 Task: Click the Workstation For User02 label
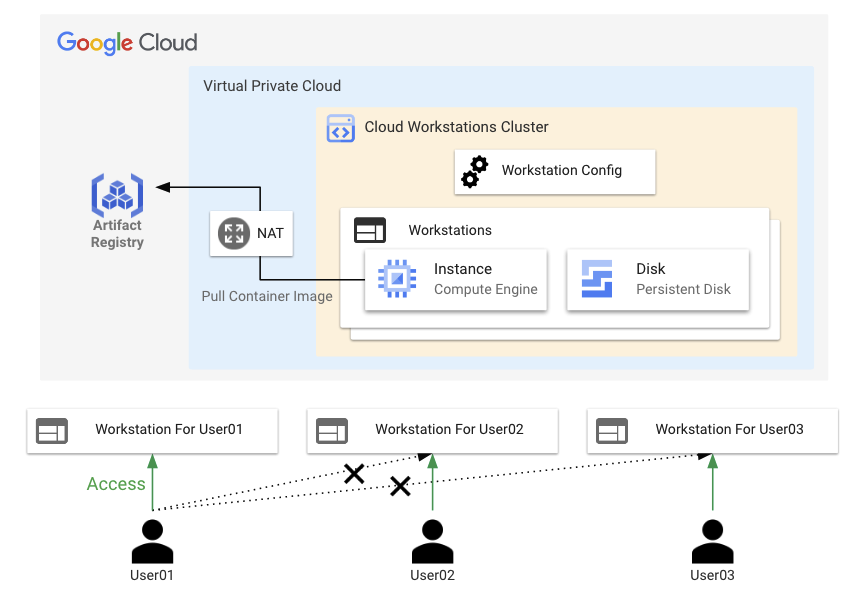coord(450,429)
